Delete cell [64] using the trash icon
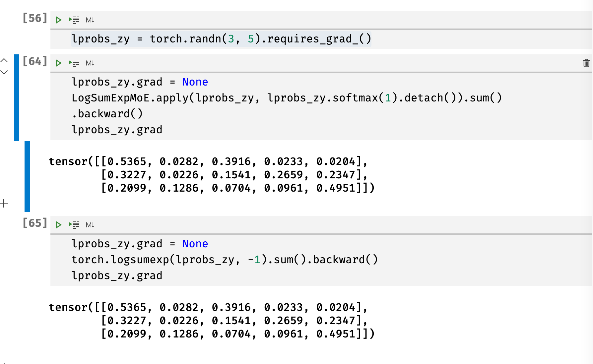 pyautogui.click(x=586, y=63)
